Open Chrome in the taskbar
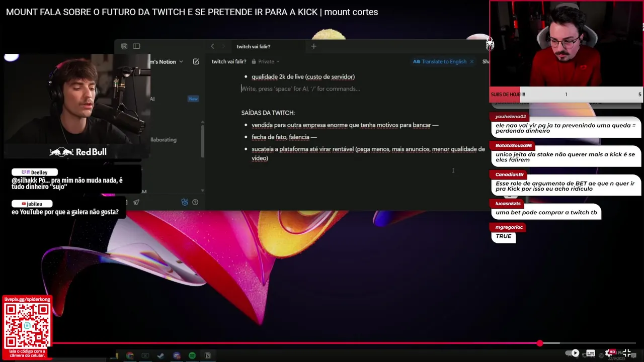Screen dimensions: 644x362 click(130, 355)
